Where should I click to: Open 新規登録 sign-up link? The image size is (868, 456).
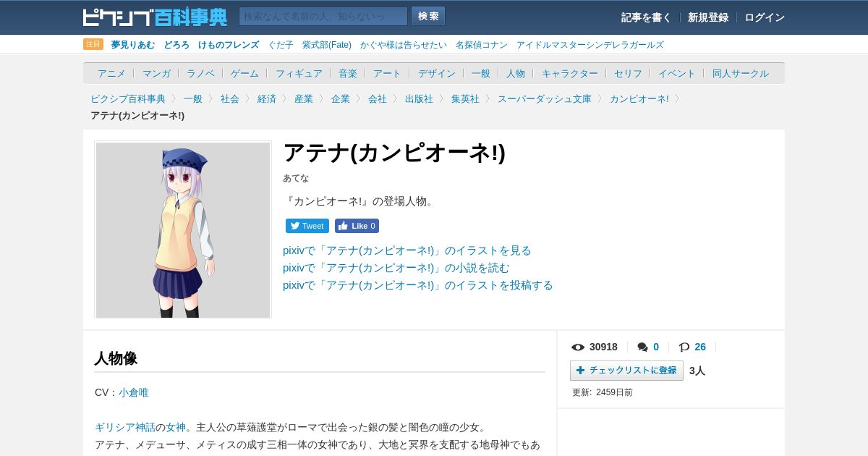click(708, 17)
